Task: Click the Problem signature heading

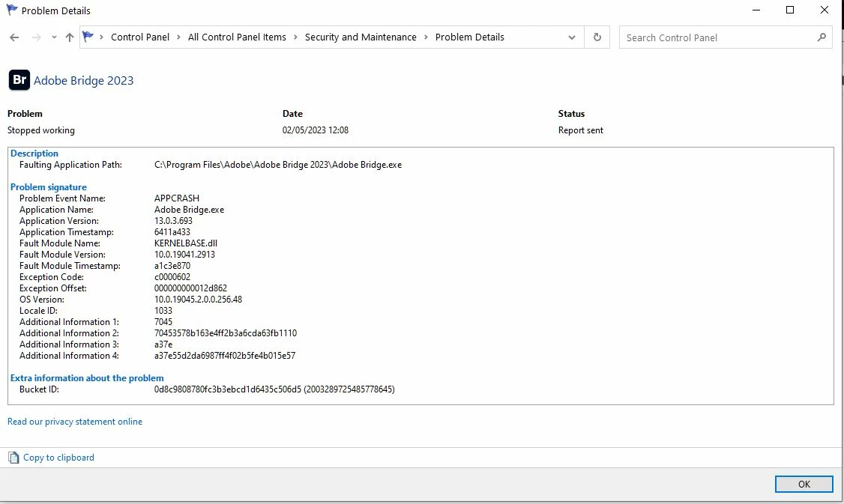Action: click(x=49, y=186)
